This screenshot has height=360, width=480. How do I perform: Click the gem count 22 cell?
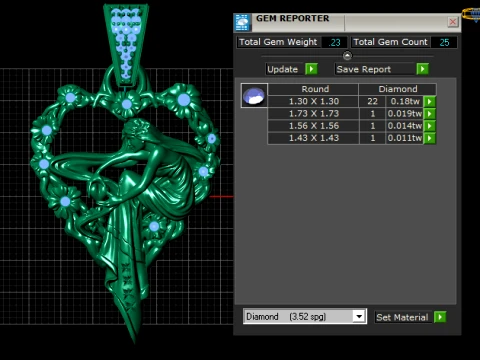372,101
